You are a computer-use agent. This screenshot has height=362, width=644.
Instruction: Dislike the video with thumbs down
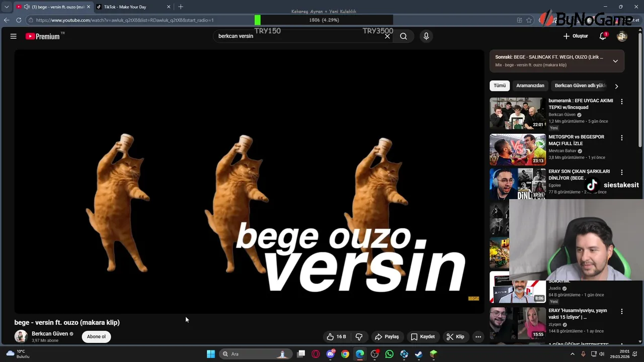coord(359,337)
